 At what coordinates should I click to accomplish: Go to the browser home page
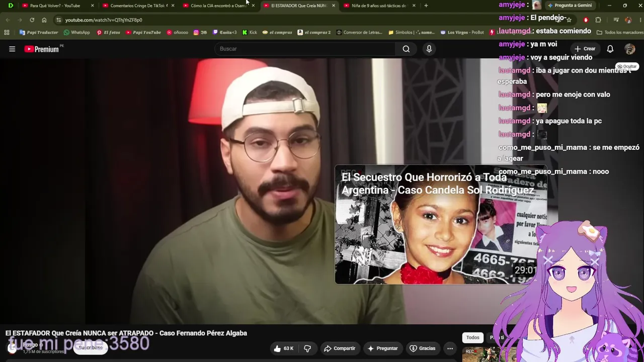(44, 20)
